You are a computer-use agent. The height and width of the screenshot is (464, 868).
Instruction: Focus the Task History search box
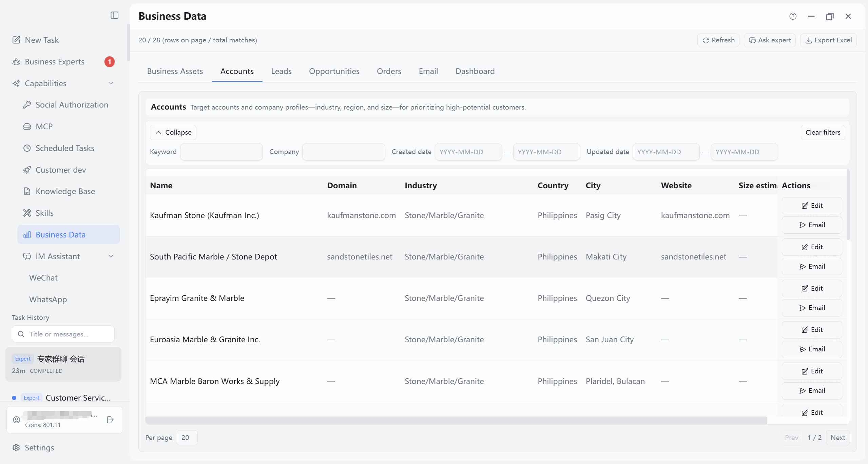coord(63,334)
